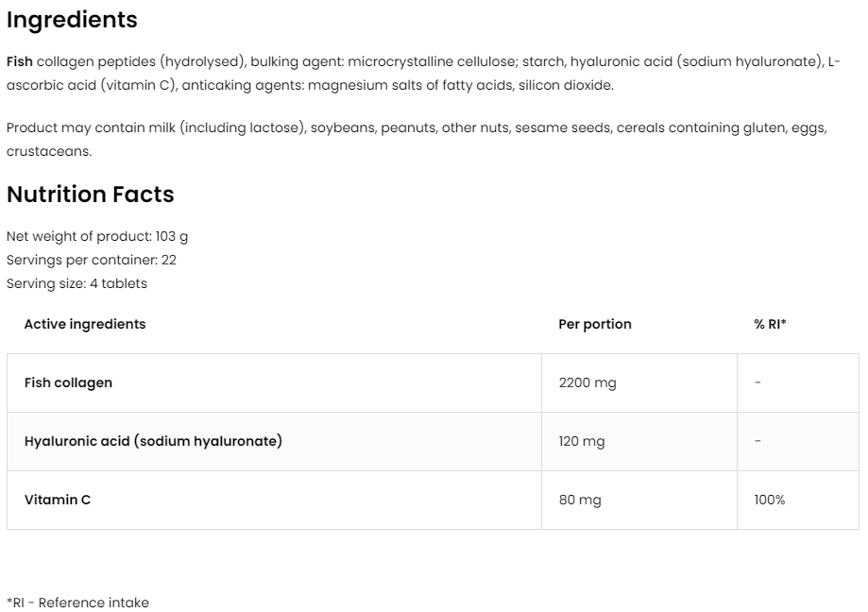The width and height of the screenshot is (868, 612).
Task: Click the 100% reference intake value
Action: [770, 500]
